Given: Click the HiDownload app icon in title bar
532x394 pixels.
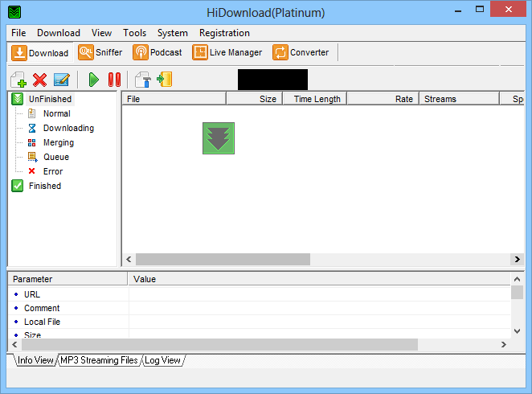Looking at the screenshot, I should click(x=14, y=12).
